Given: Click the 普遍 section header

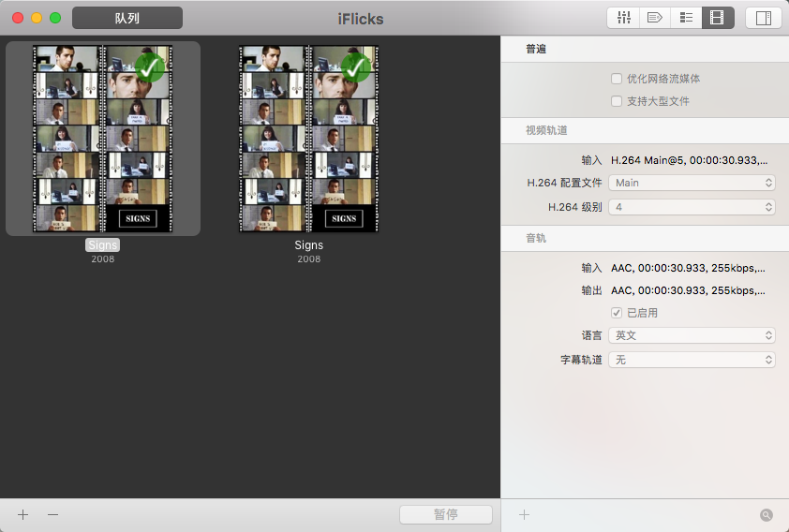Looking at the screenshot, I should click(x=536, y=49).
